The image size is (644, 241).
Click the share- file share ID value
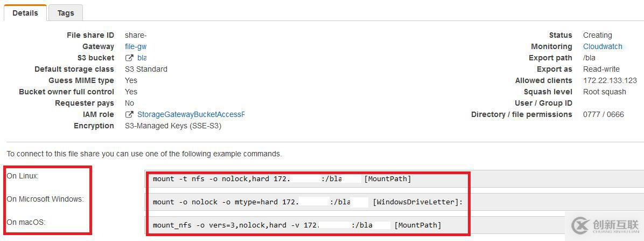pos(136,35)
